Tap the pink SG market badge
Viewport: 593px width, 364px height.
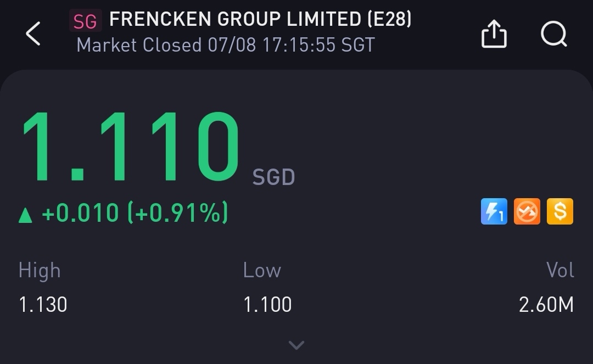[85, 21]
